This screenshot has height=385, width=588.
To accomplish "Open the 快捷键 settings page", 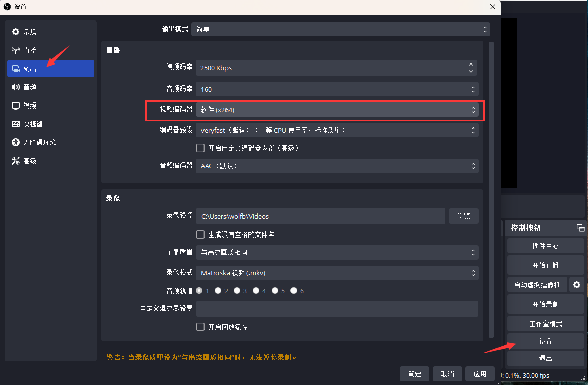I will coord(51,124).
